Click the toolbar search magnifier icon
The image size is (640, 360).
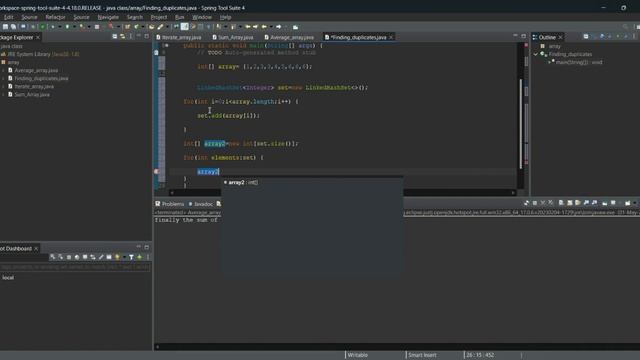pos(625,27)
